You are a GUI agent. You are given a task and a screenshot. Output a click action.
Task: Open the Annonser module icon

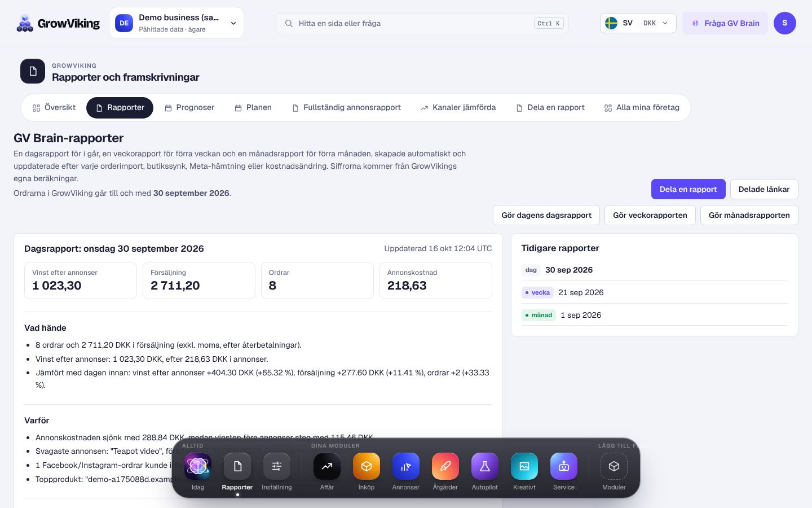[406, 467]
